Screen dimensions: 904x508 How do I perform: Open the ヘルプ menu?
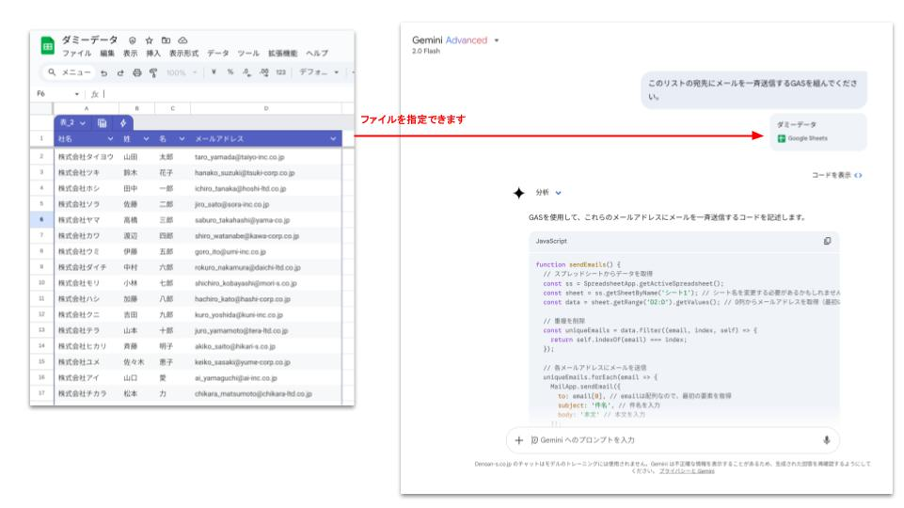pos(317,54)
